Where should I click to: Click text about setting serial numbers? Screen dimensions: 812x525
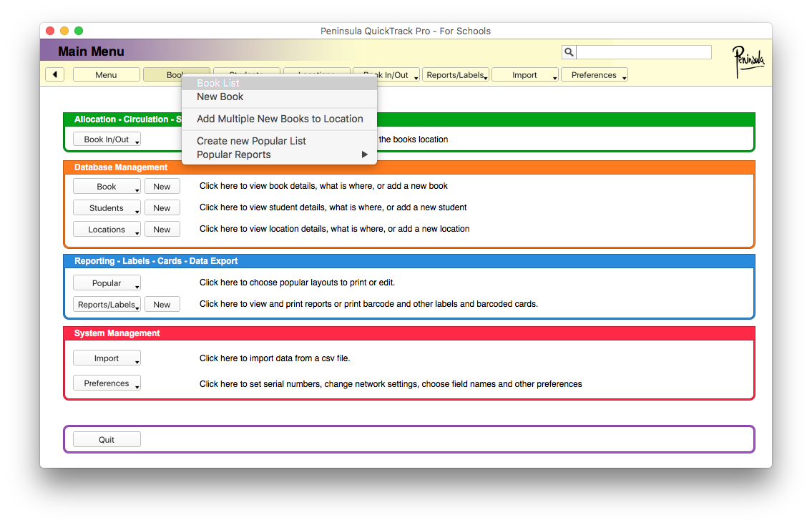coord(391,383)
